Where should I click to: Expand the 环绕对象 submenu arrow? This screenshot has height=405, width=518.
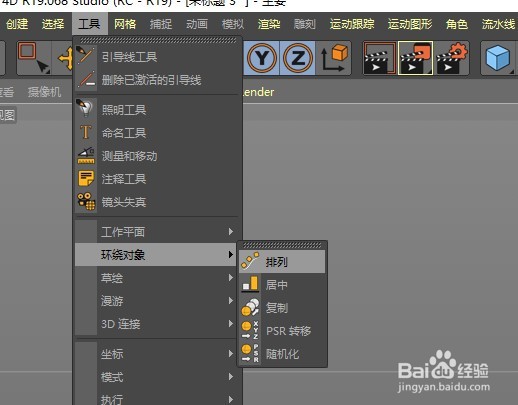(x=231, y=255)
